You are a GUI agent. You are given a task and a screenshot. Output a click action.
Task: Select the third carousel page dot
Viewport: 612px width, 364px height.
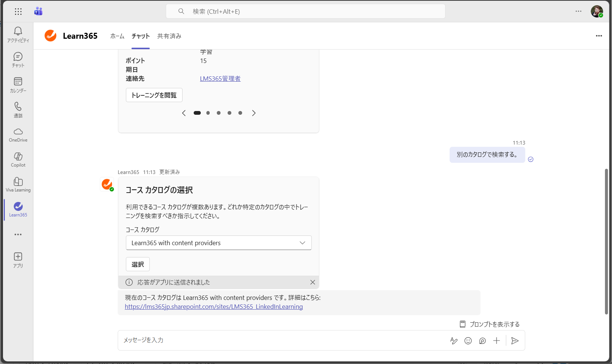click(219, 113)
